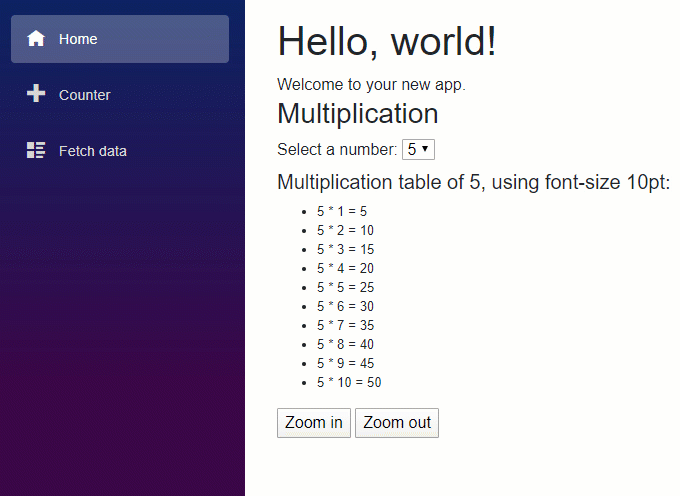Viewport: 680px width, 496px height.
Task: Click the last list item "5 * 10 = 50"
Action: 349,382
